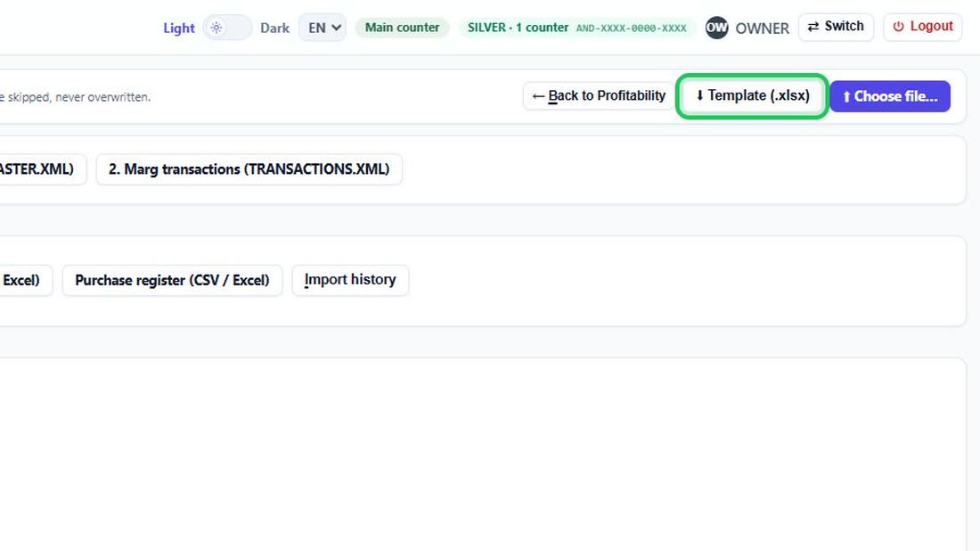Click the left arrow in Back to Profitability
The image size is (980, 551).
coord(538,96)
